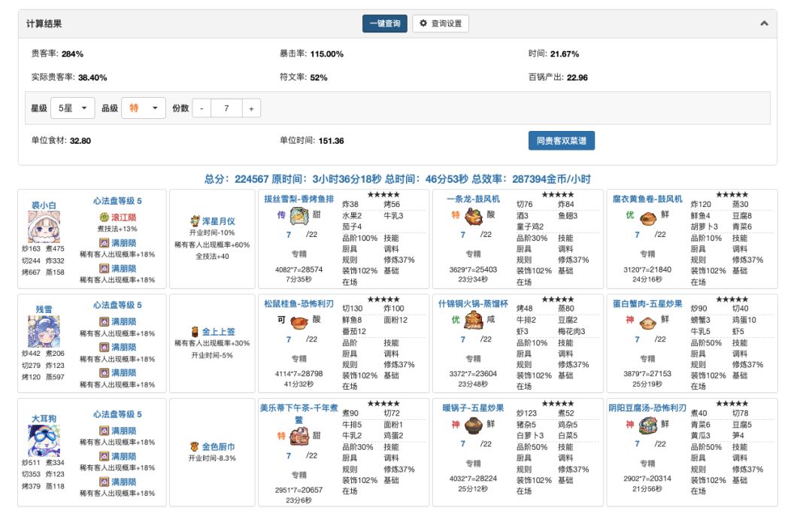Click 腐衣黄鱼卷 dish icon
Viewport: 812px width, 529px height.
[x=648, y=217]
